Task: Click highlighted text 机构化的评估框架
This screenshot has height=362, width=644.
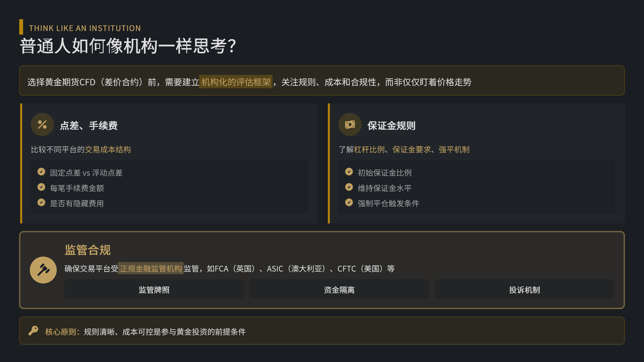Action: tap(236, 82)
